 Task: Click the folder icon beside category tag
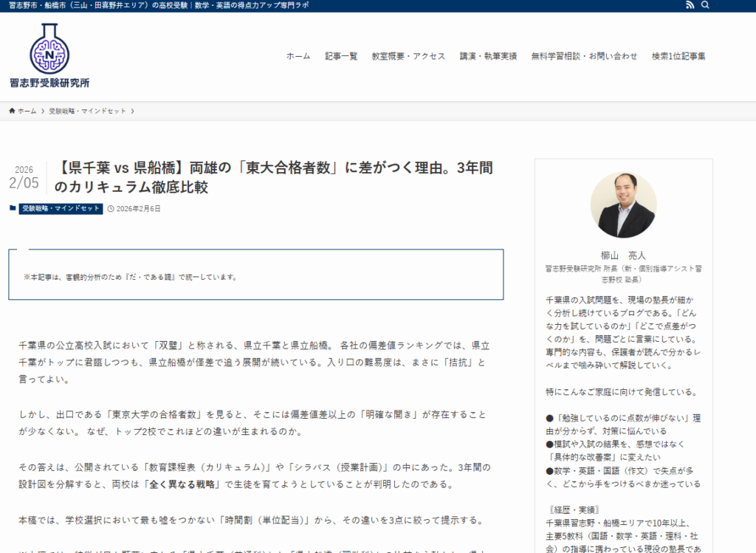13,208
